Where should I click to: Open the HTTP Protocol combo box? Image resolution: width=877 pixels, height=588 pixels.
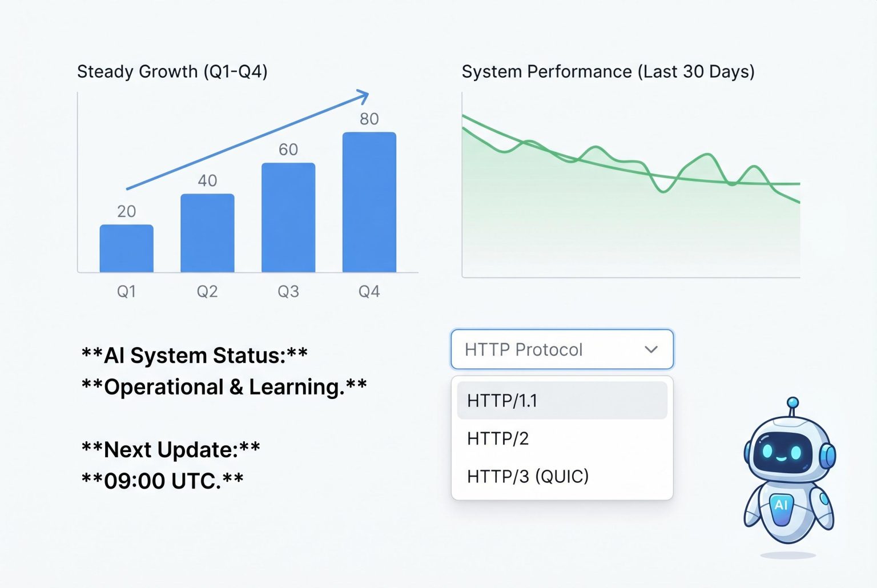pos(562,349)
